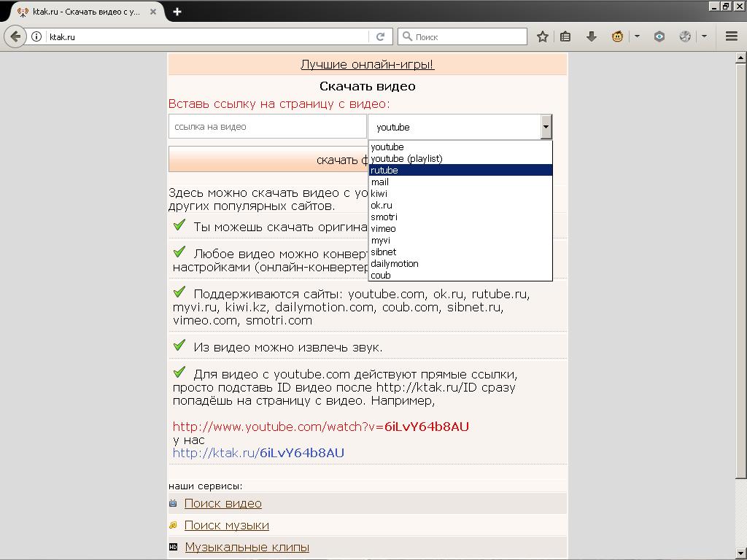The width and height of the screenshot is (747, 560).
Task: Click the Из видео можно извлечь звук text
Action: click(x=287, y=347)
